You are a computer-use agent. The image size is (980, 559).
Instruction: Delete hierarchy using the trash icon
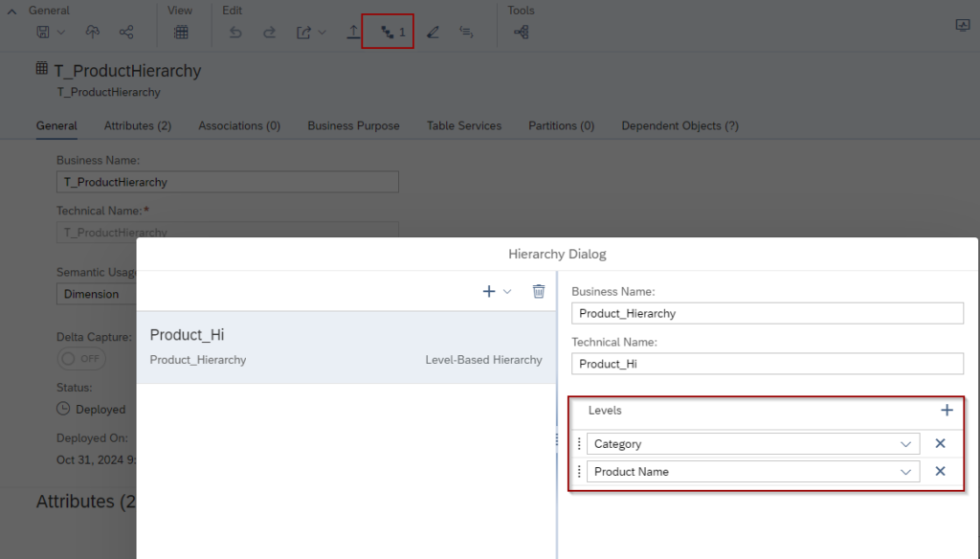coord(539,291)
